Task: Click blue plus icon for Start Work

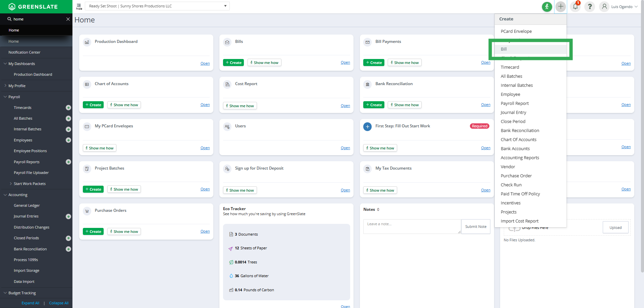Action: tap(368, 127)
